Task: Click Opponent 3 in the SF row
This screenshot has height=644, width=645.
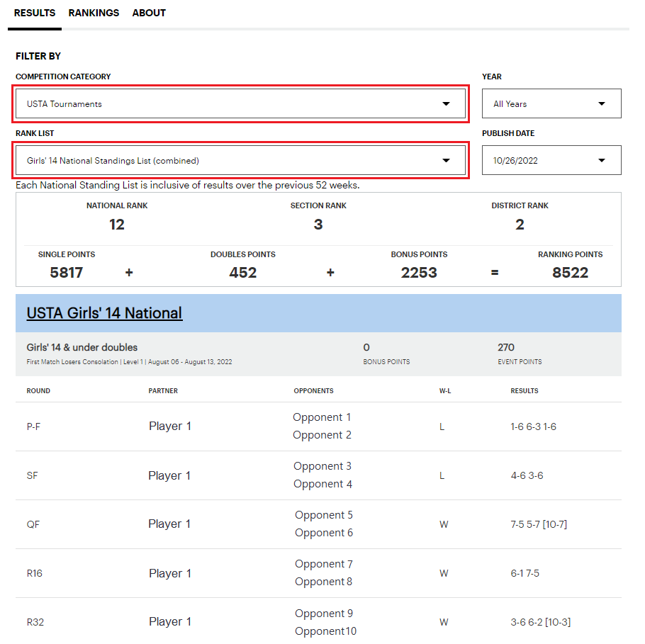Action: [322, 466]
